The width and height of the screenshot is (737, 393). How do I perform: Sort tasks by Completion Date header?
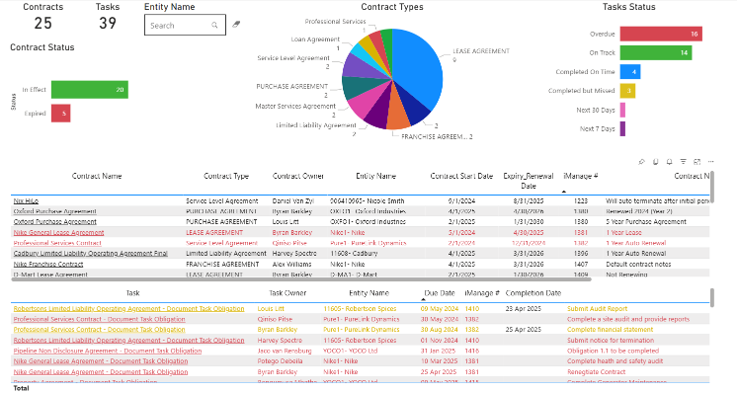point(533,293)
